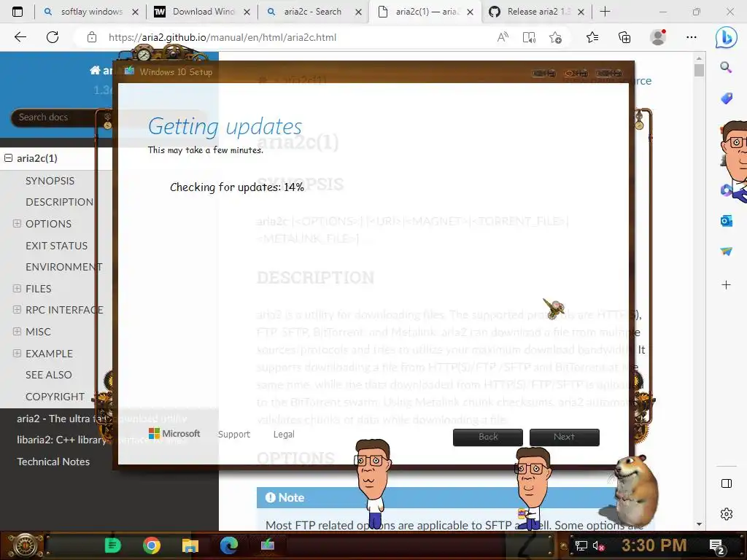
Task: Collapse the aria2c(1) tree node
Action: pyautogui.click(x=8, y=157)
